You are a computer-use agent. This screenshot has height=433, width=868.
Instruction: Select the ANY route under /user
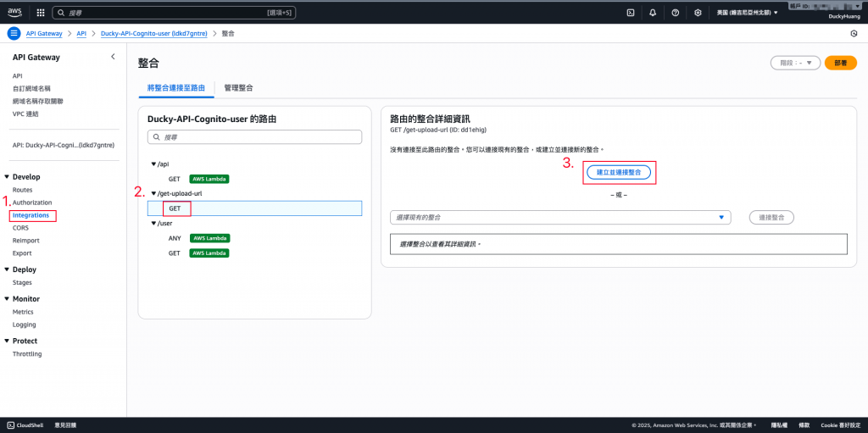[x=175, y=238]
